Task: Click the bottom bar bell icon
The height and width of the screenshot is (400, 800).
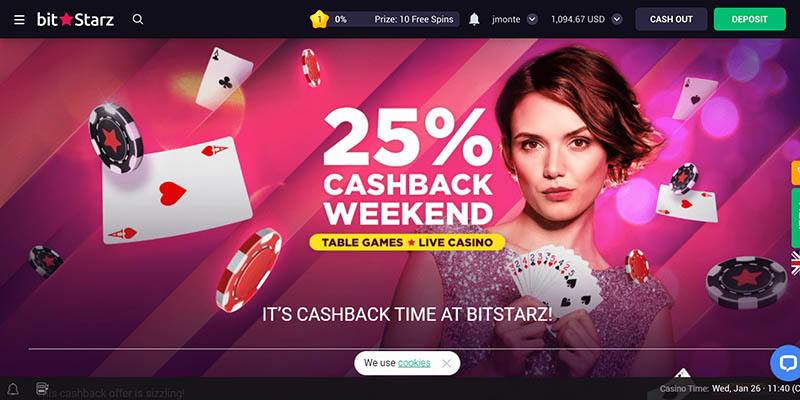Action: 13,389
